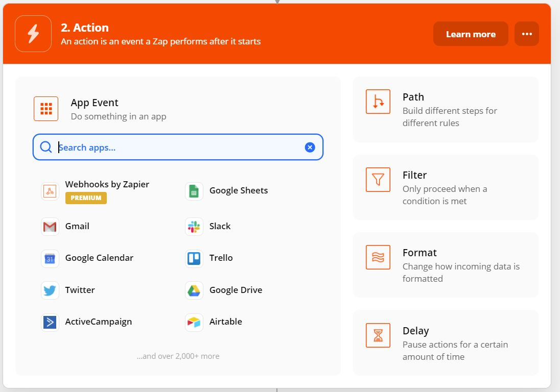Click the Airtable logo icon
Viewport: 560px width, 392px height.
tap(194, 322)
